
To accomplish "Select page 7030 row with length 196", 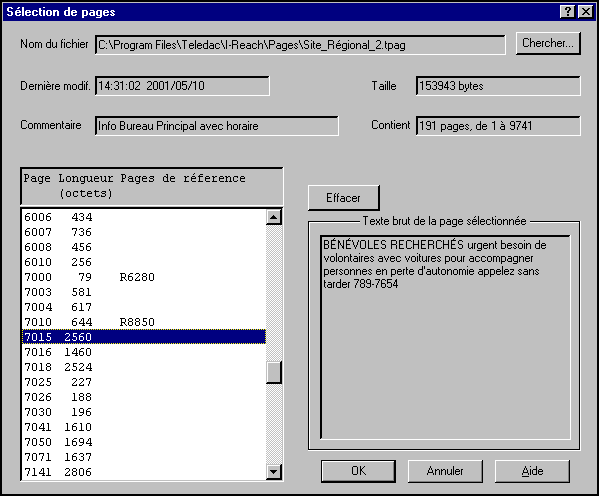I will click(144, 412).
